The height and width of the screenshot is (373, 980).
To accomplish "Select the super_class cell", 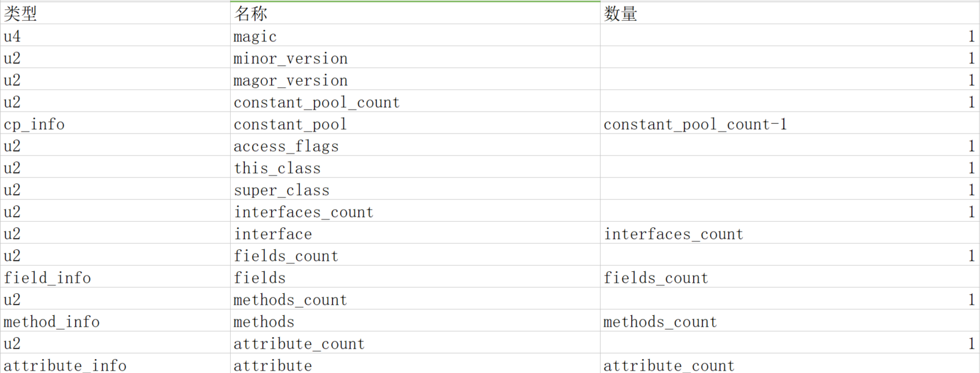I will click(x=281, y=190).
